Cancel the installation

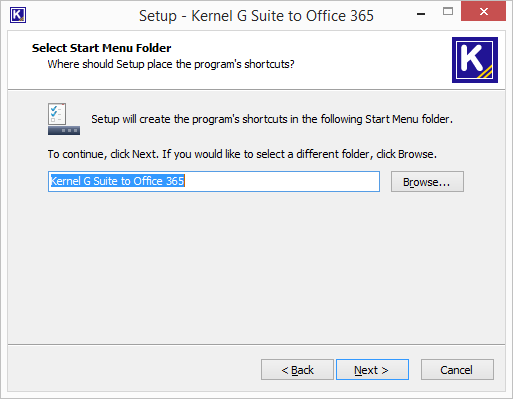click(457, 370)
